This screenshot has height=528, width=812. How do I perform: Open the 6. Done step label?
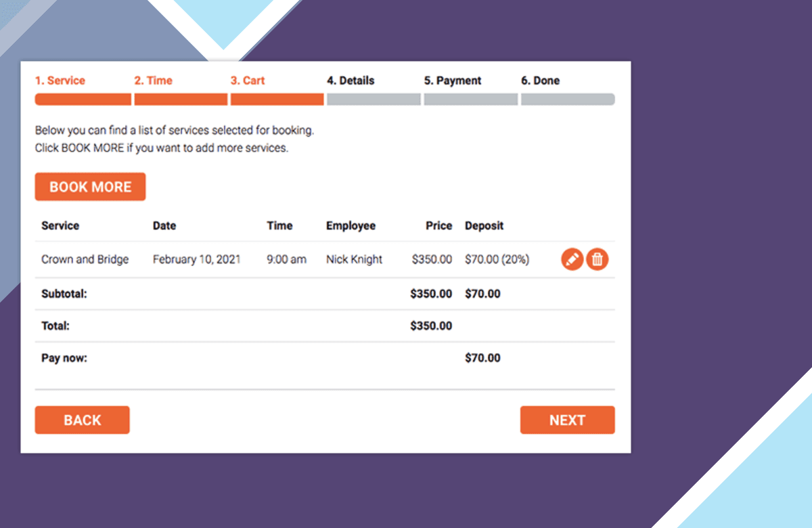540,81
